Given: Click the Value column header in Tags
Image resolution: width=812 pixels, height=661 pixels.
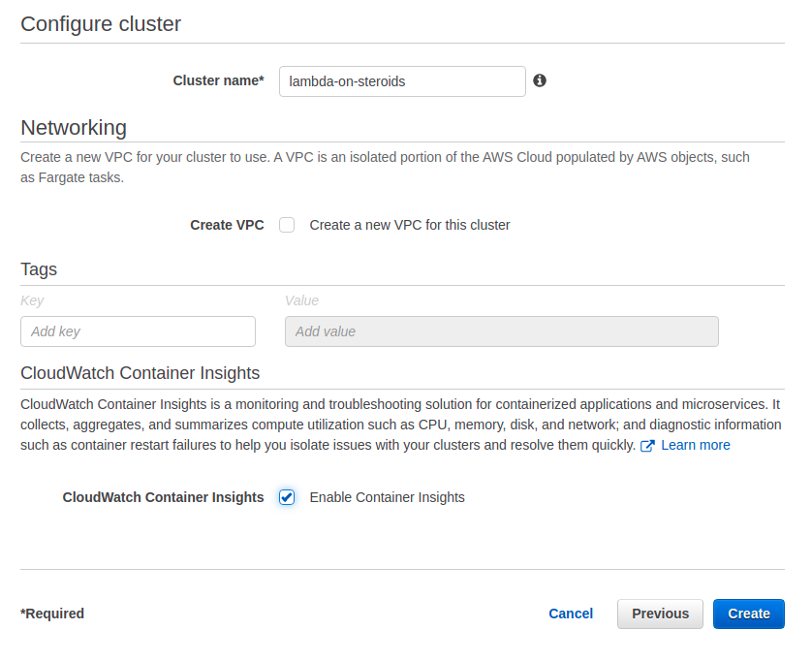Looking at the screenshot, I should [x=301, y=300].
